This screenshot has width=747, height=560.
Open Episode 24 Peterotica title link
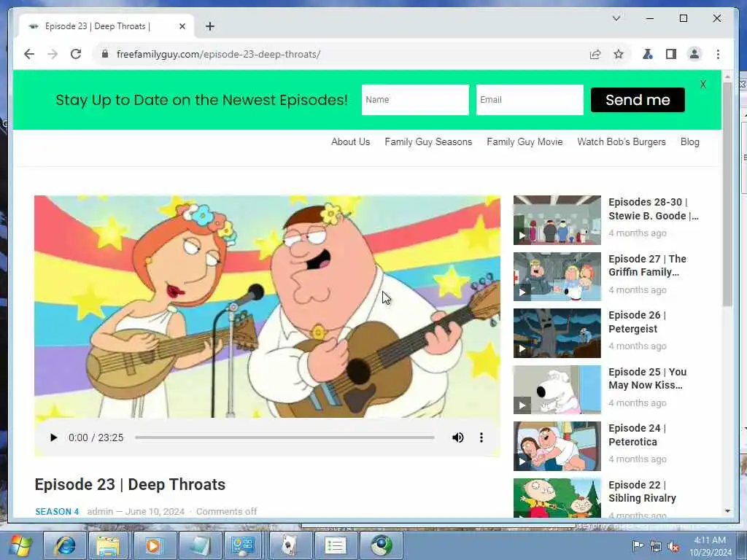[x=637, y=435]
